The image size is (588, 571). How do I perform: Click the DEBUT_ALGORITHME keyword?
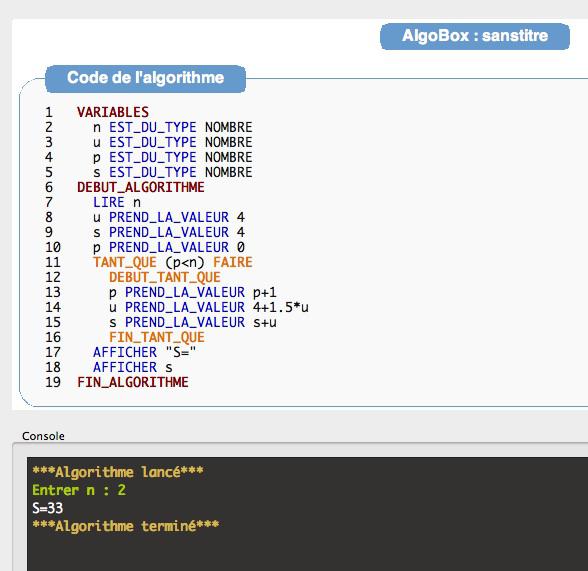(141, 187)
